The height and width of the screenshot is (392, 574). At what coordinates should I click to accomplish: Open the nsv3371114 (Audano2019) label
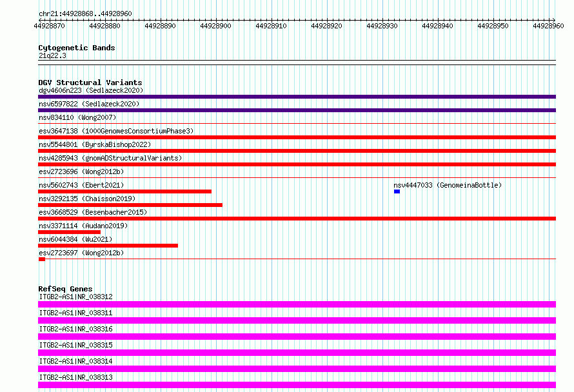click(x=83, y=226)
